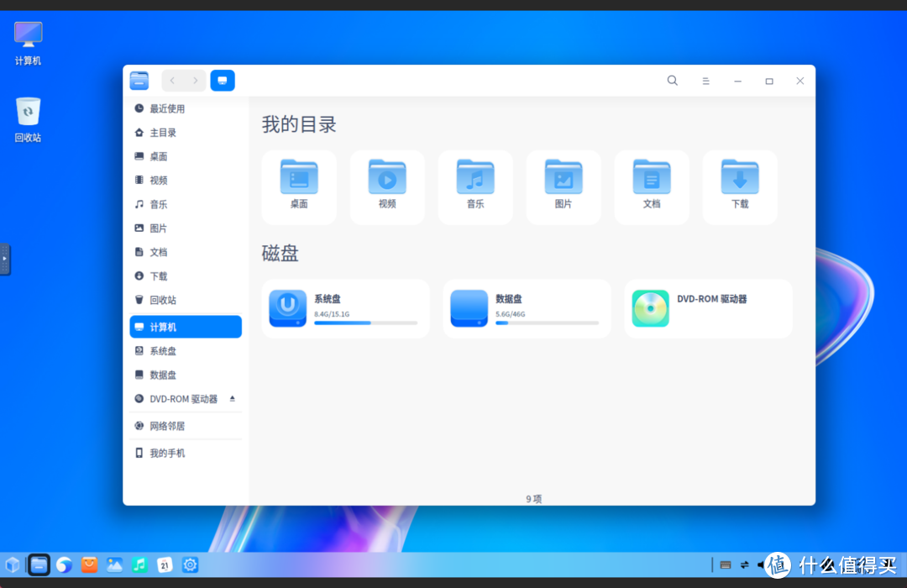Open Control Center settings from the taskbar
Image resolution: width=907 pixels, height=588 pixels.
tap(190, 564)
